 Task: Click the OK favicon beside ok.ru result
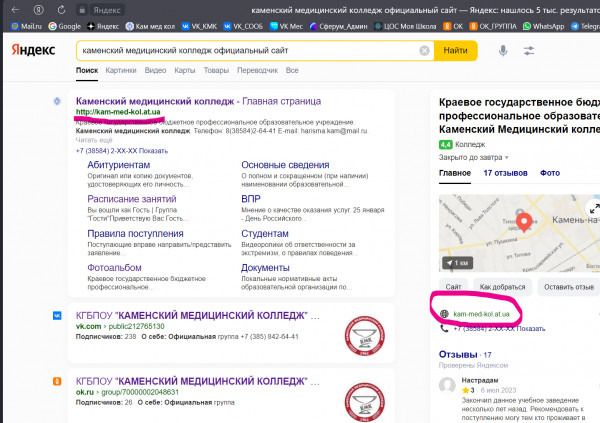tap(57, 381)
